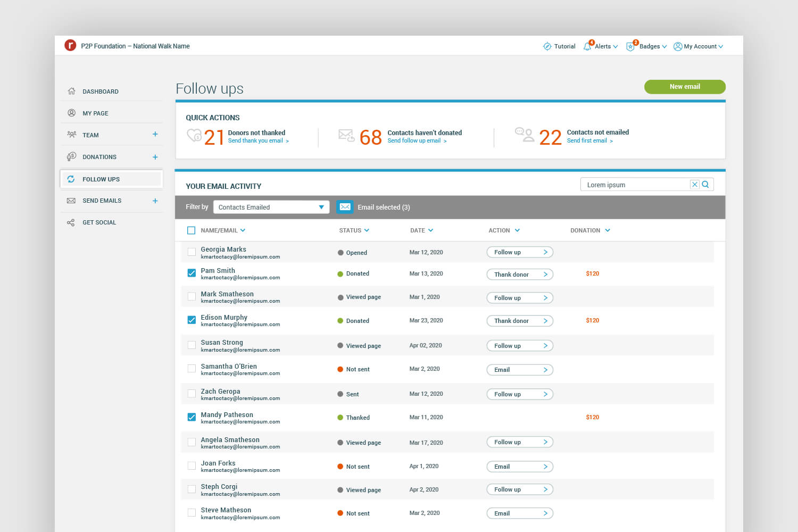
Task: Click Follow up button for Zach Geropa
Action: tap(520, 394)
